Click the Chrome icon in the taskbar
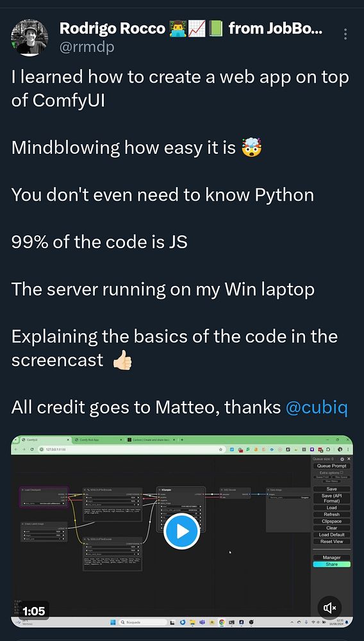 point(222,622)
